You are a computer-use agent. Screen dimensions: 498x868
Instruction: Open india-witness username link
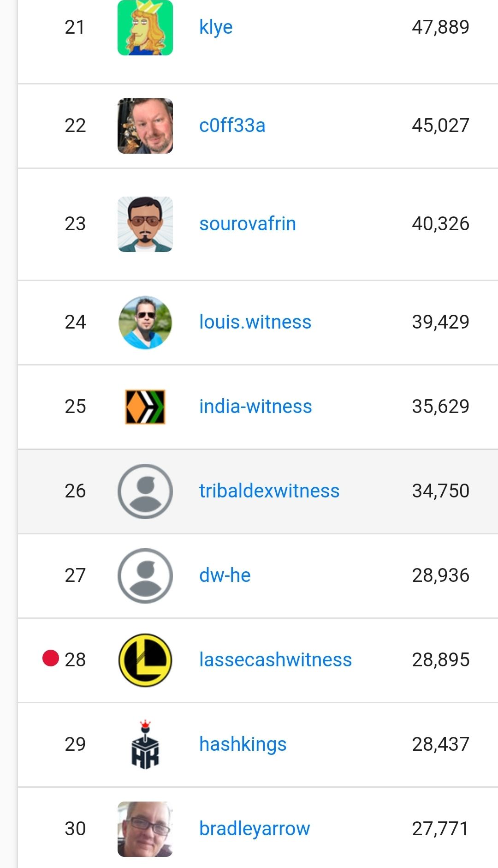coord(256,407)
